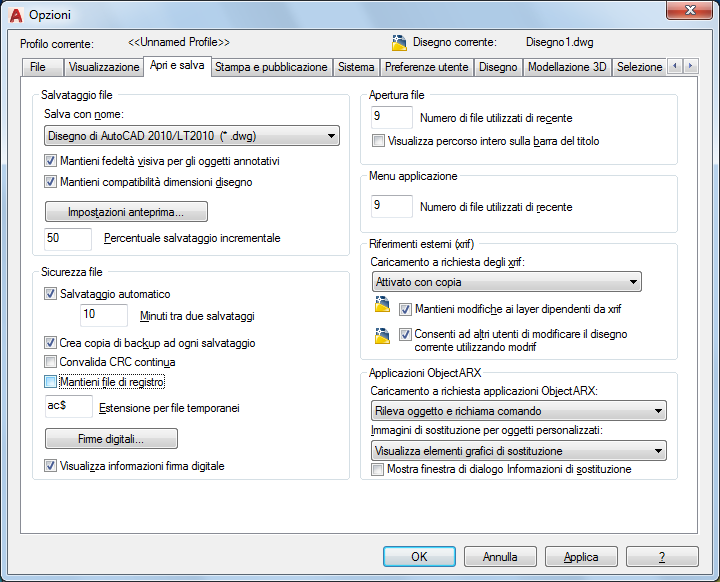The height and width of the screenshot is (582, 720).
Task: Toggle Visualizza informazioni firma digitale
Action: [50, 466]
